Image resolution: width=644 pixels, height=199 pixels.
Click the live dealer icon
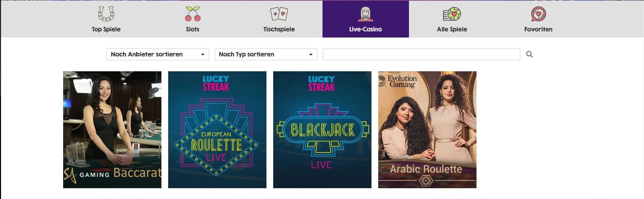[365, 14]
